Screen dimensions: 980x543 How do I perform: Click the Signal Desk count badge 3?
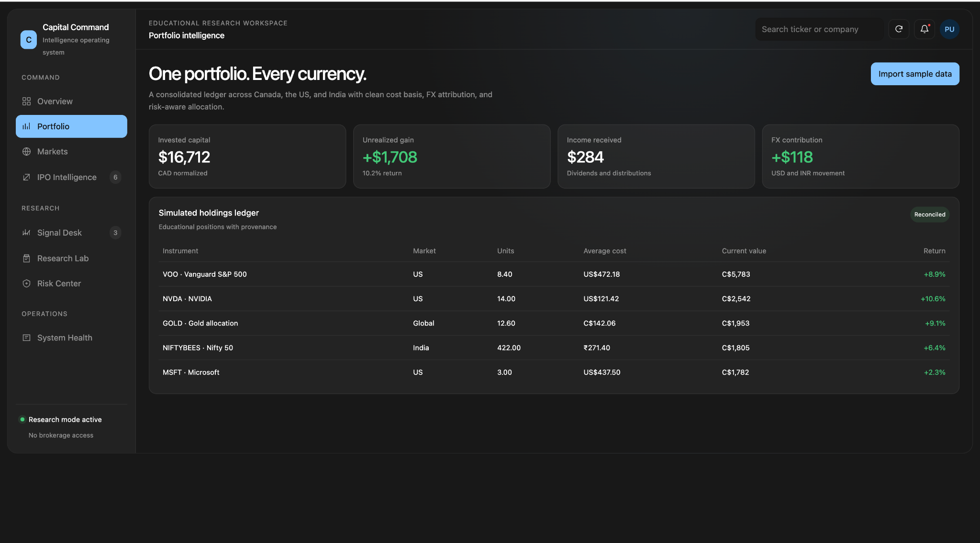coord(115,233)
